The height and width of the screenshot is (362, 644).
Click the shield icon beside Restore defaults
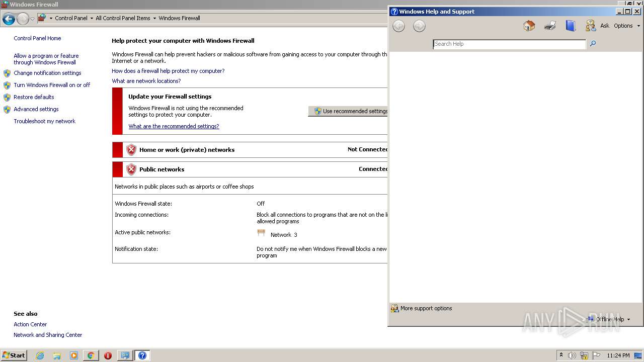tap(7, 97)
